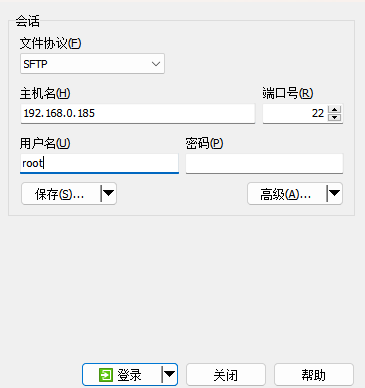
Task: Focus the empty 密码 password field
Action: pyautogui.click(x=264, y=163)
